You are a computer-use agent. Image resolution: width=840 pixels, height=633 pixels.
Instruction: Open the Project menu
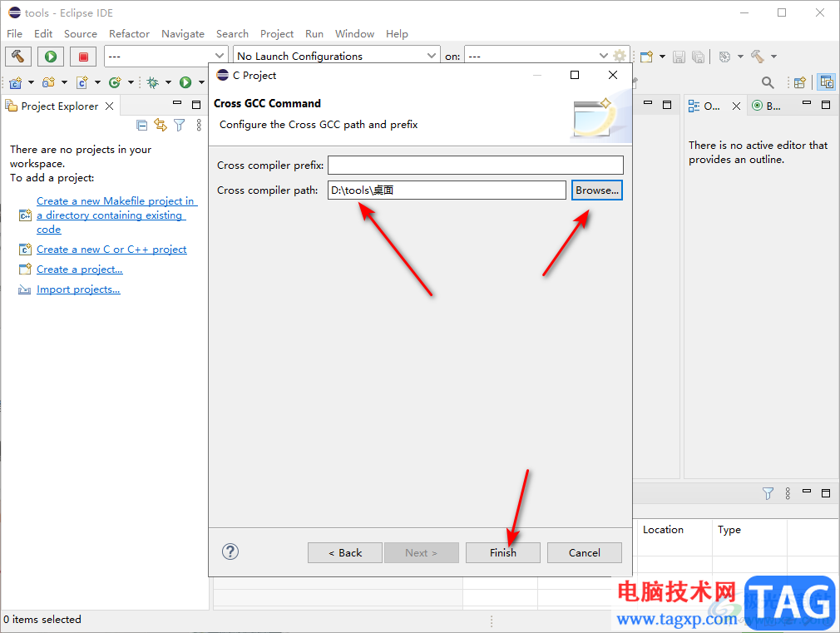(x=276, y=34)
